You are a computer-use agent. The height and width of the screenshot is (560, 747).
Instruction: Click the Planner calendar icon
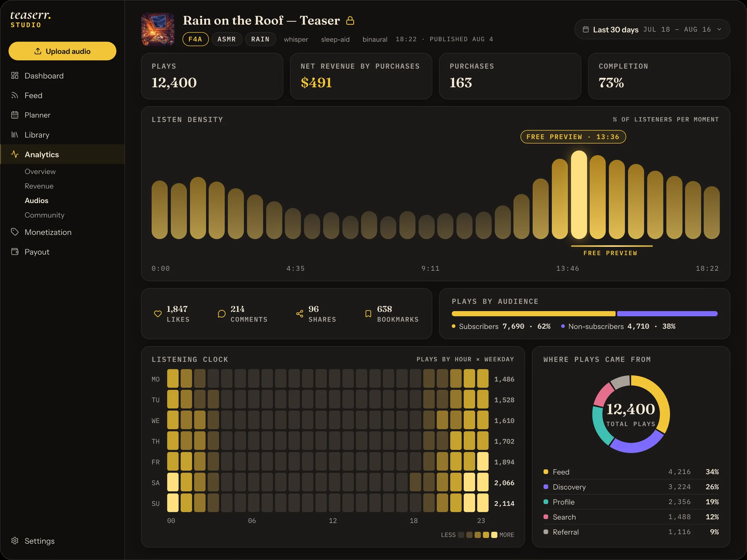(x=15, y=115)
